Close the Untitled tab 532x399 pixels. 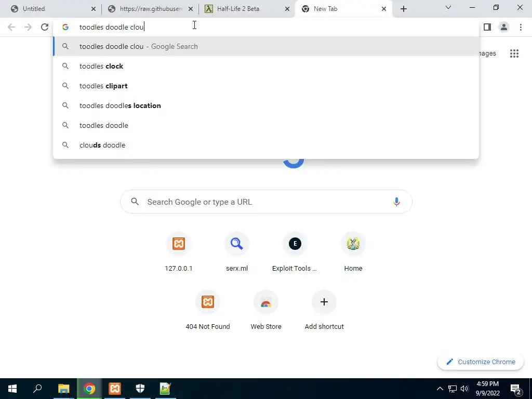click(x=94, y=9)
